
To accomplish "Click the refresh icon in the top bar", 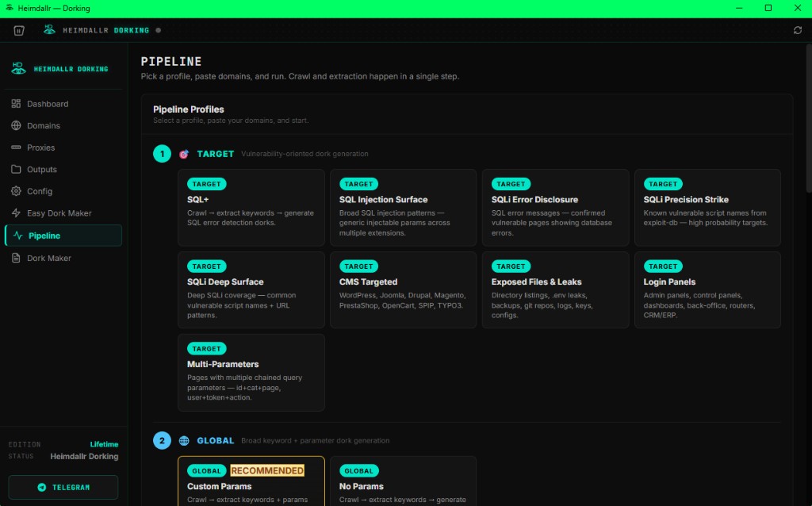I will (x=798, y=31).
